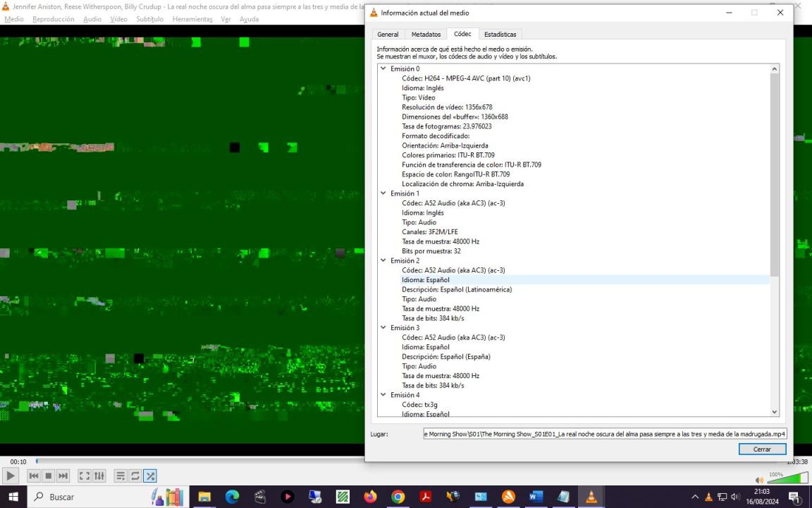Click the elapsed time label 00:10
This screenshot has height=508, width=812.
click(18, 461)
